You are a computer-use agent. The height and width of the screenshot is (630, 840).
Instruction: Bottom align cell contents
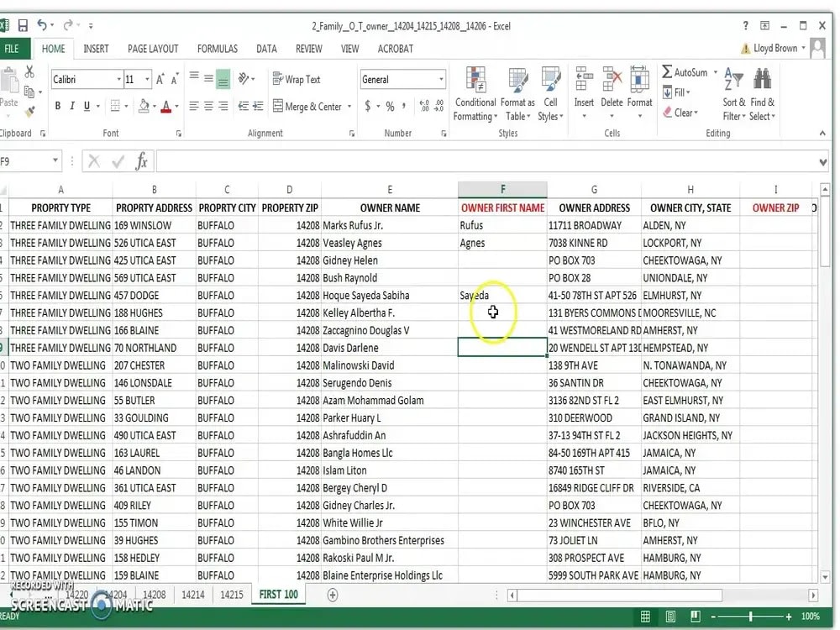[x=223, y=79]
